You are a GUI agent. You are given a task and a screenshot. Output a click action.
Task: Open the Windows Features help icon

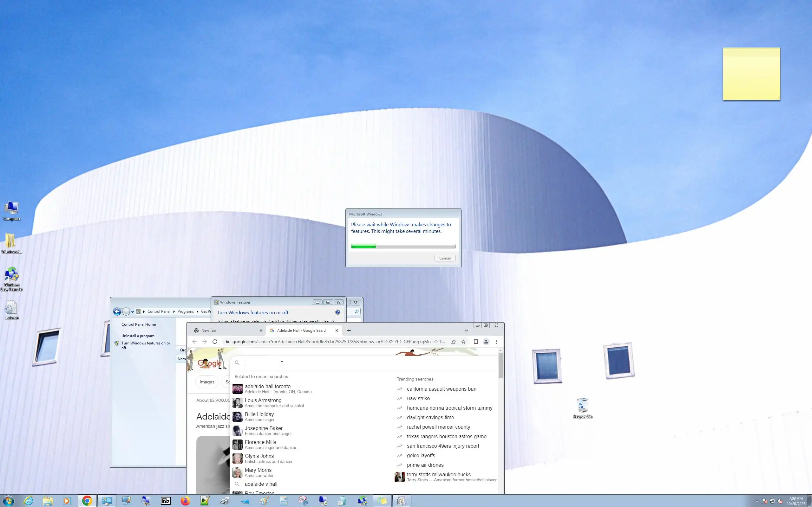(337, 312)
